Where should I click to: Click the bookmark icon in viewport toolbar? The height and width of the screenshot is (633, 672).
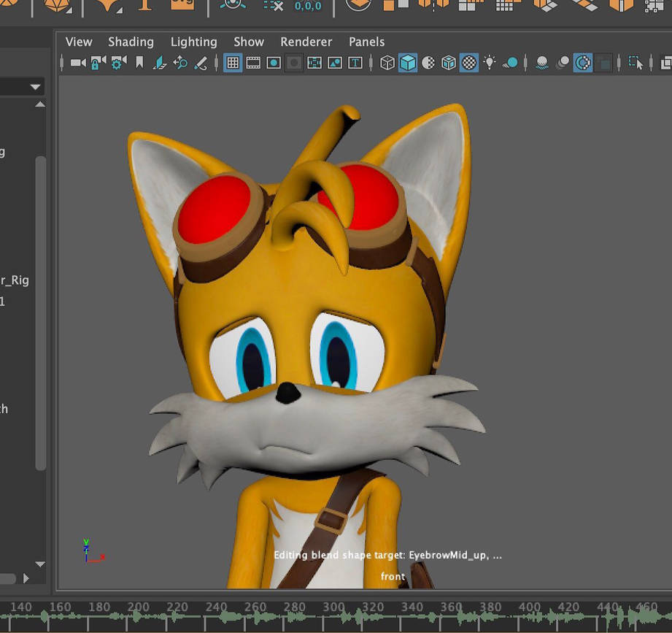pos(138,63)
